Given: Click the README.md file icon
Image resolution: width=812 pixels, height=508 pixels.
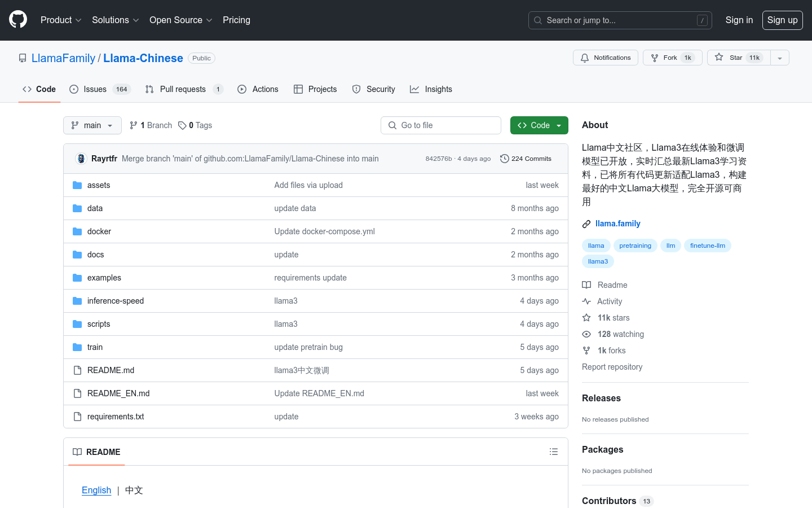Looking at the screenshot, I should 77,370.
